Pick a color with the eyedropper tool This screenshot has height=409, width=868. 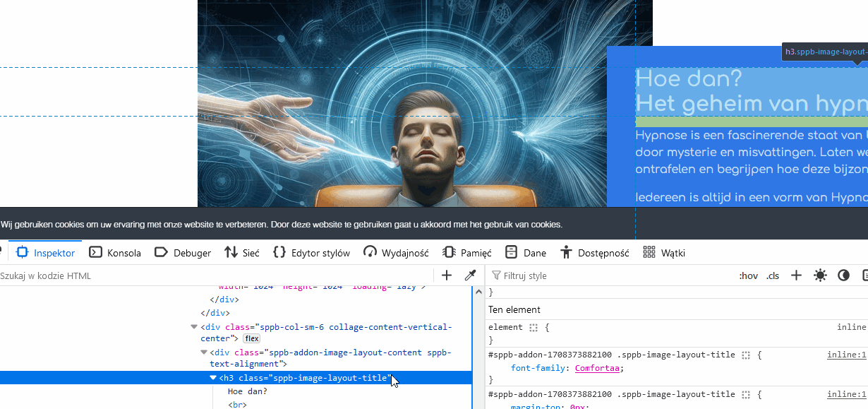coord(470,275)
